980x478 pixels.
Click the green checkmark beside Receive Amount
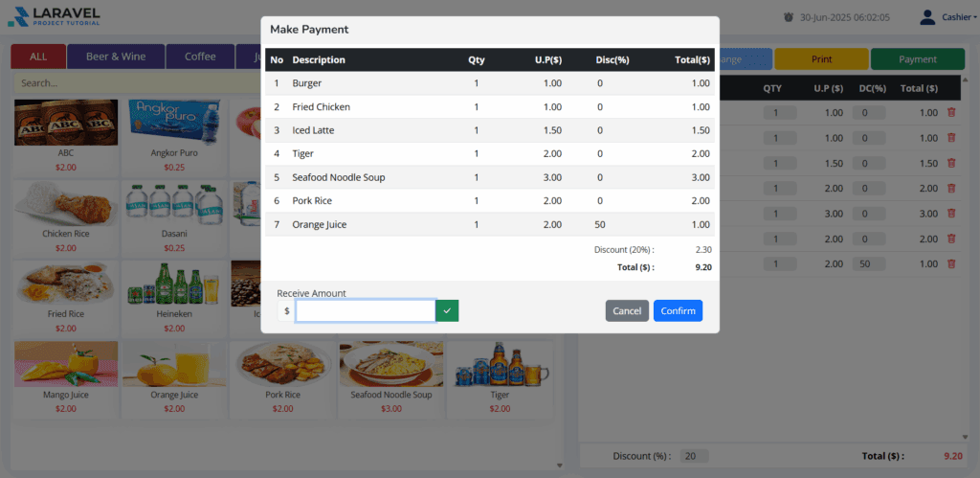point(447,310)
